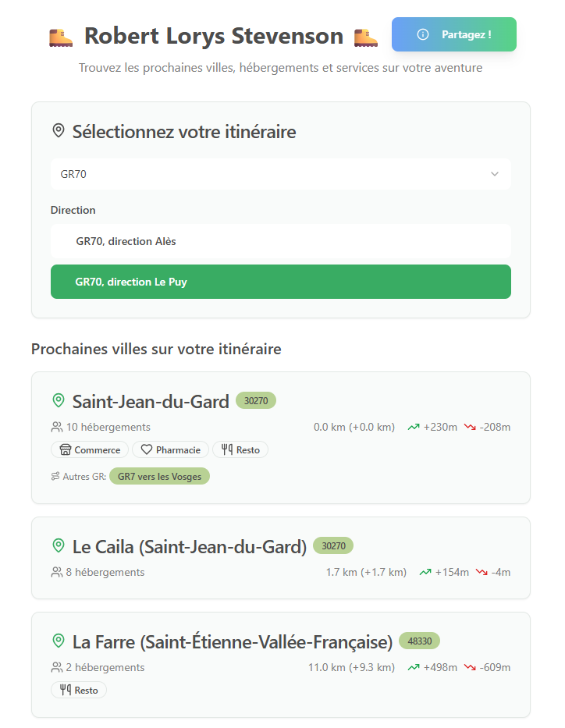Click the shop icon in the Commerce tag
Image resolution: width=565 pixels, height=728 pixels.
point(65,450)
